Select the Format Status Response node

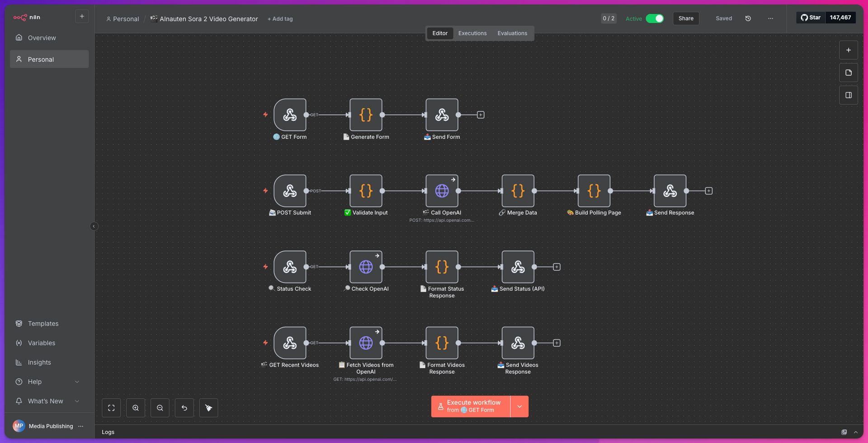click(442, 267)
